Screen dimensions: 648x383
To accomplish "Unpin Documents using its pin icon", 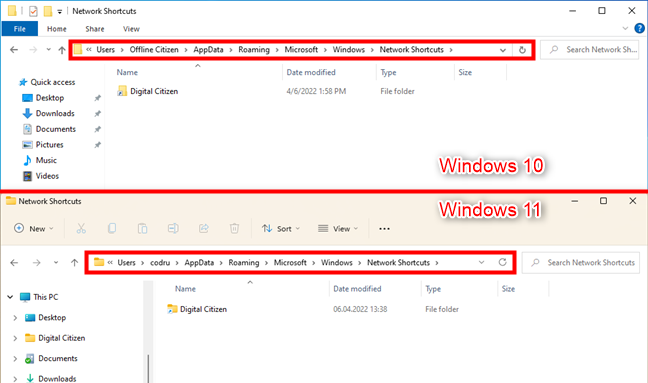I will 97,129.
